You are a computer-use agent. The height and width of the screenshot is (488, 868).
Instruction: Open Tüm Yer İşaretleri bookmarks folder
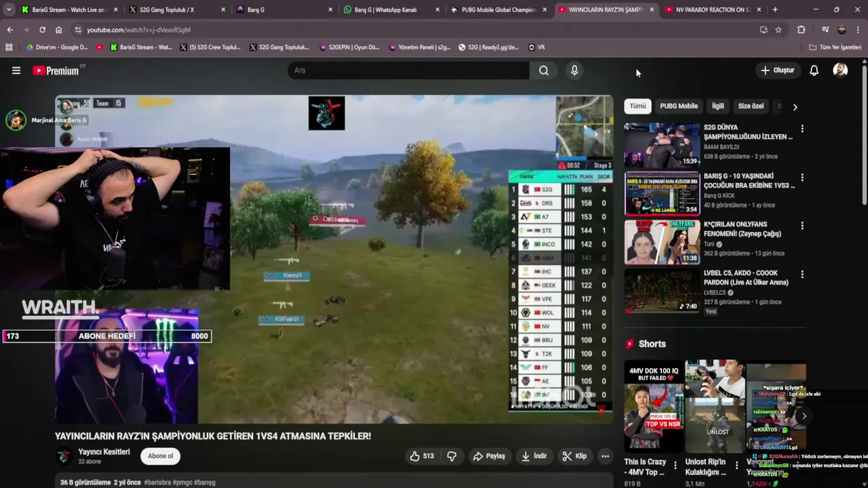(835, 47)
